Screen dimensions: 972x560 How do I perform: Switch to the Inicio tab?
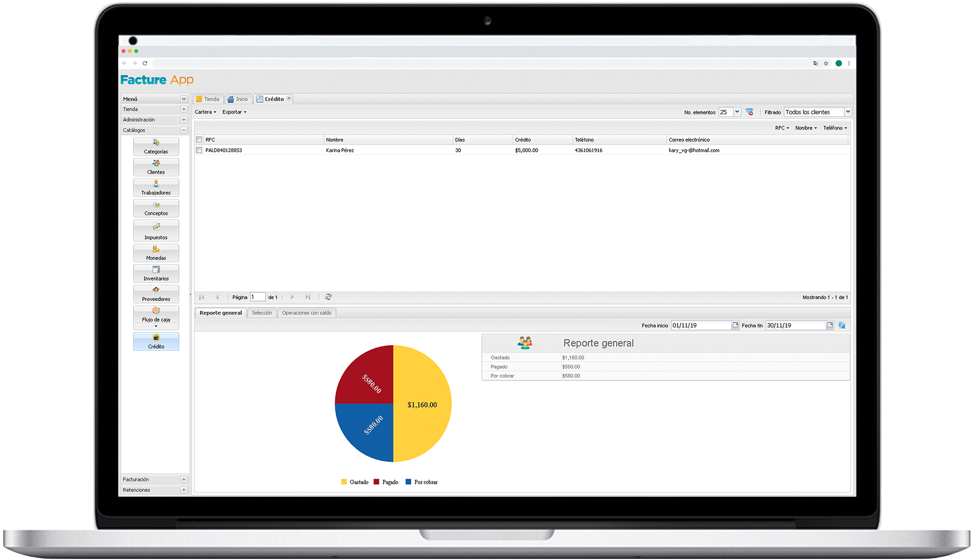click(x=238, y=99)
